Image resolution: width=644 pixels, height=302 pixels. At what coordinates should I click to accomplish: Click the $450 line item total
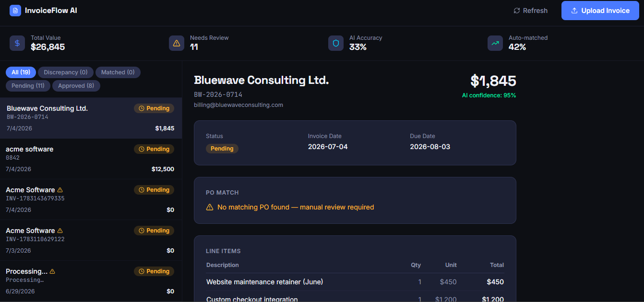click(495, 282)
